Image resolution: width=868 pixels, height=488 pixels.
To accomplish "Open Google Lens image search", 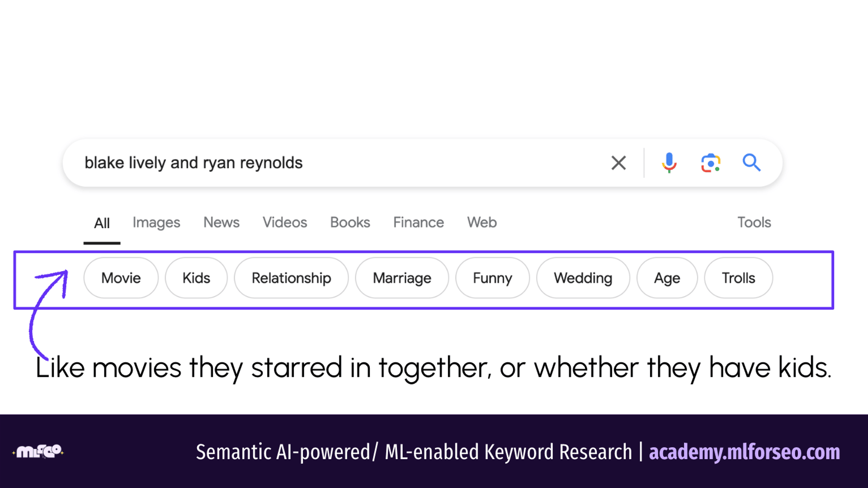I will tap(710, 163).
